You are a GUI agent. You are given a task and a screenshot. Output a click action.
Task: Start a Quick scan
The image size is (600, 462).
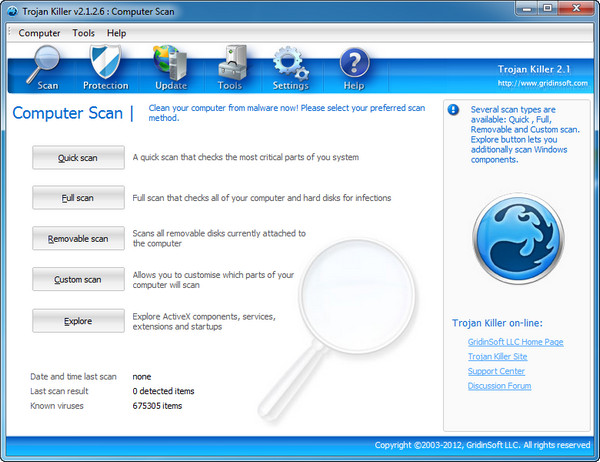78,157
